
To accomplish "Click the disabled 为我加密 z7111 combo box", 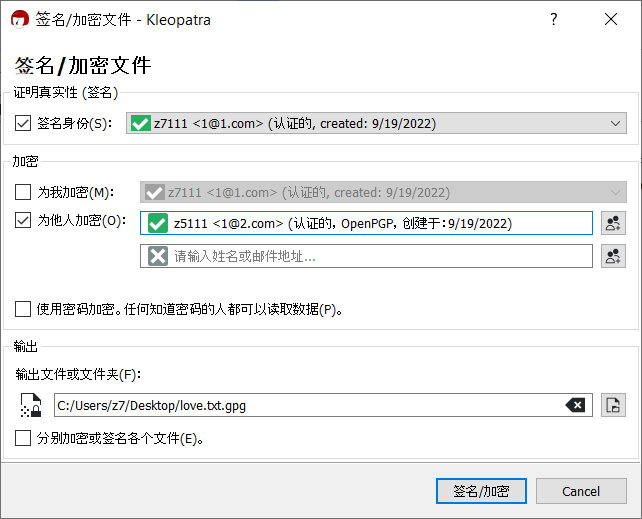I will point(383,192).
